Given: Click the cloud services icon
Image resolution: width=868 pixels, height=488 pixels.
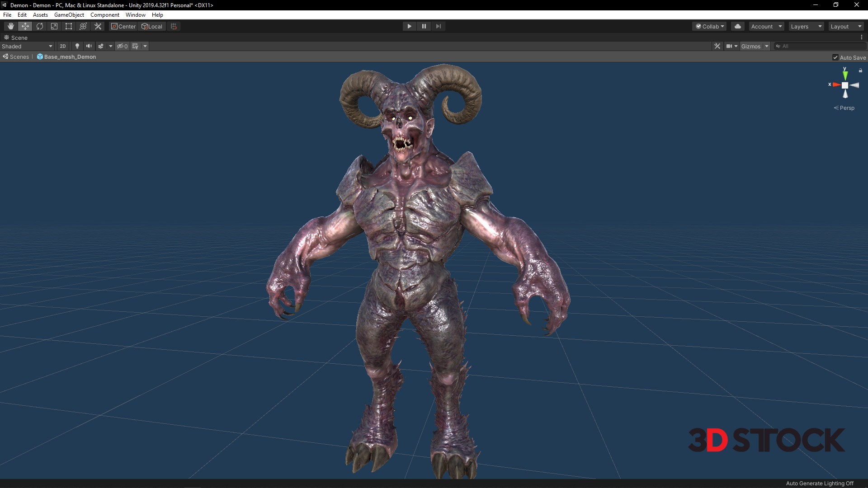Looking at the screenshot, I should point(738,26).
